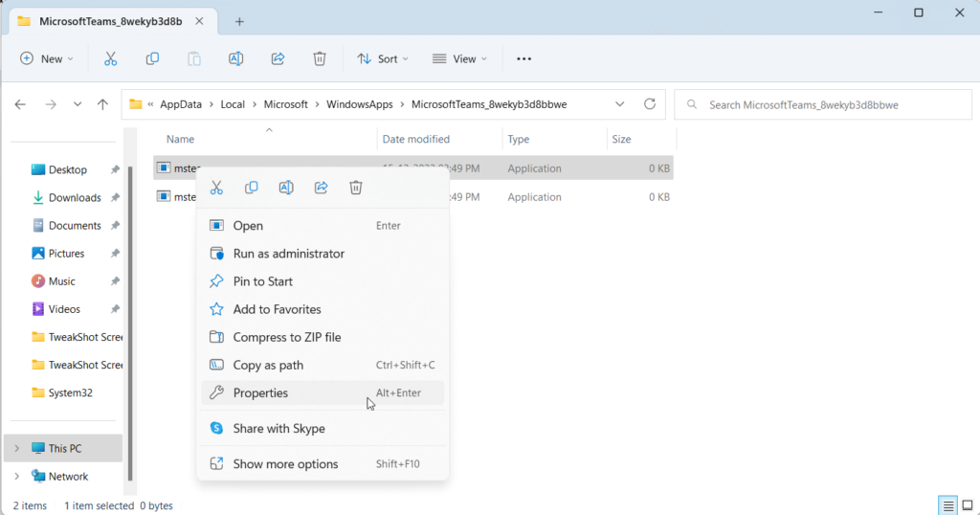Viewport: 980px width, 515px height.
Task: Select Properties from the context menu
Action: pyautogui.click(x=260, y=392)
